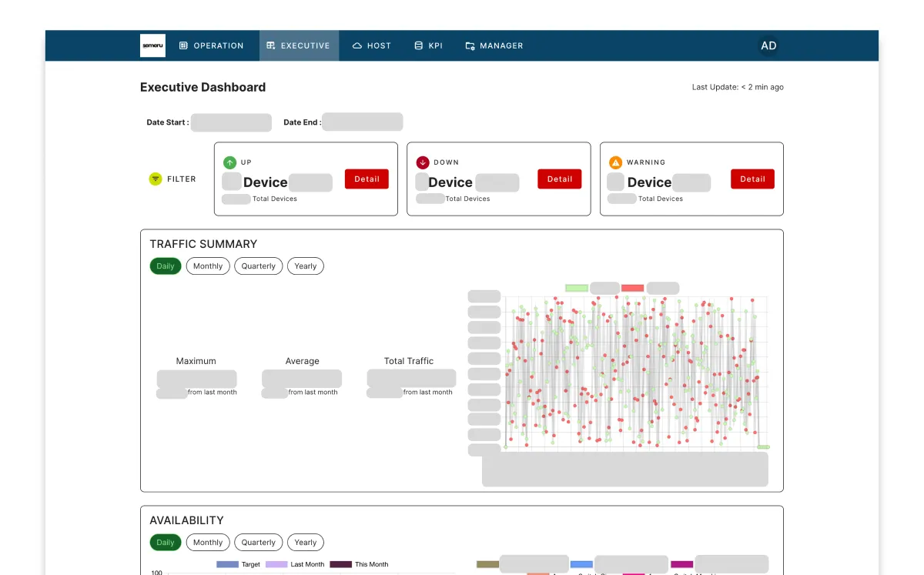Image resolution: width=924 pixels, height=575 pixels.
Task: Switch to the EXECUTIVE tab
Action: click(299, 45)
